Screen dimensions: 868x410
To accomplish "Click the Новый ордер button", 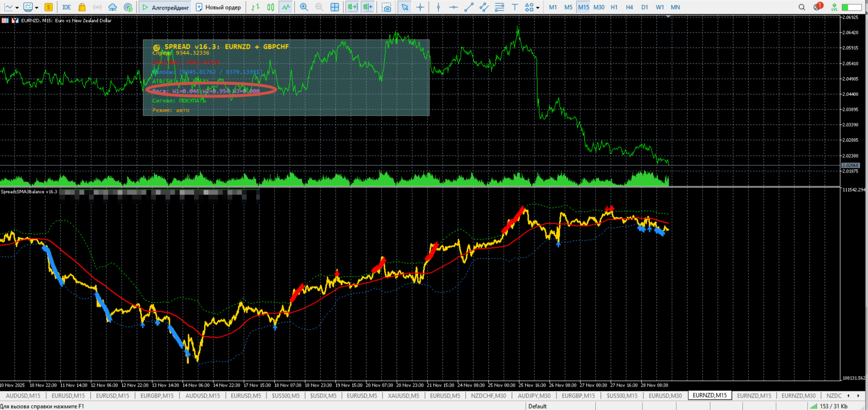I will [x=218, y=7].
